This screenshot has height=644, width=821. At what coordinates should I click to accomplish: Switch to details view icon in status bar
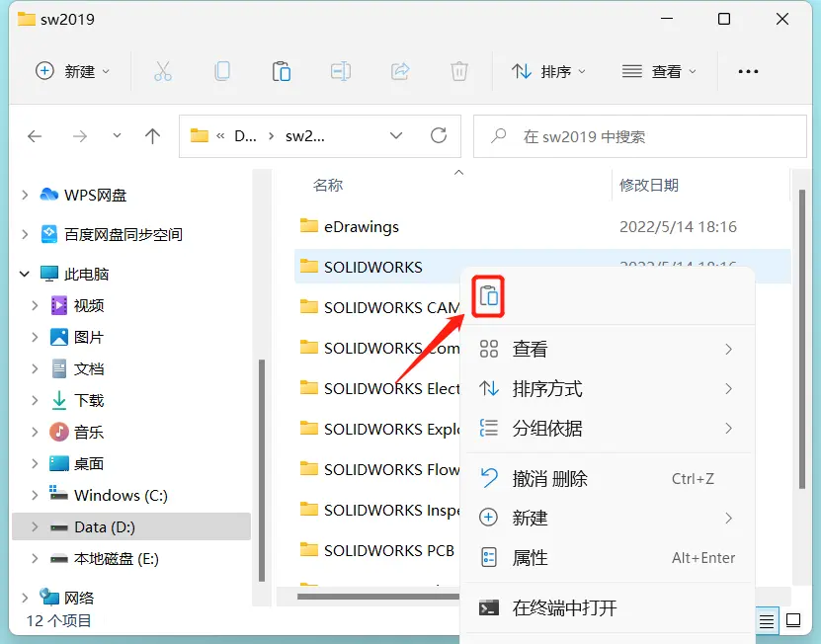tap(767, 621)
